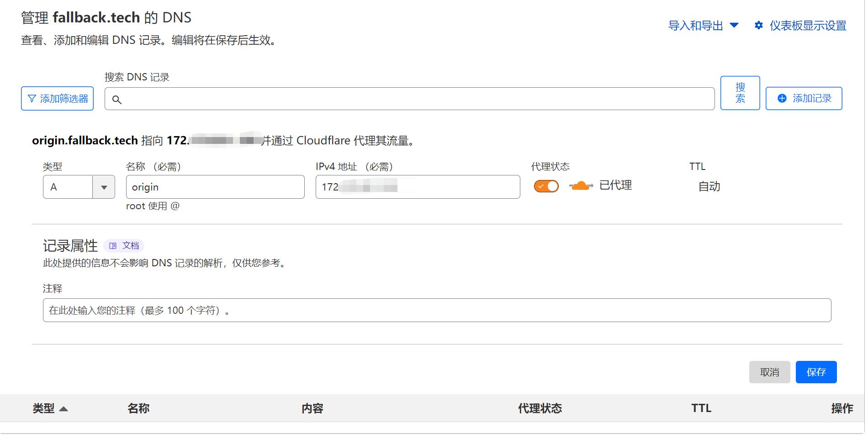The height and width of the screenshot is (439, 868).
Task: Open the 文档 documentation link
Action: click(x=130, y=245)
